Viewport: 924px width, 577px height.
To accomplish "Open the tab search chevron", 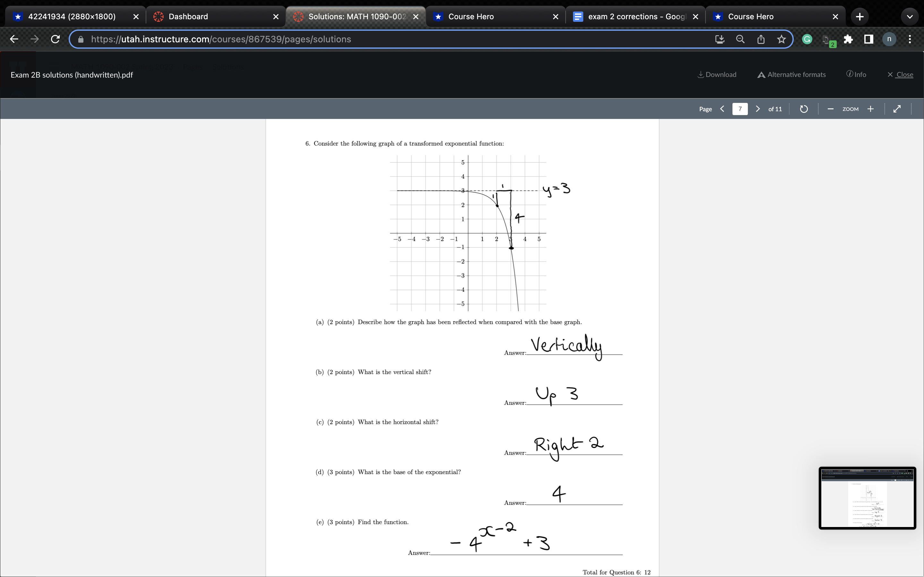I will (910, 16).
